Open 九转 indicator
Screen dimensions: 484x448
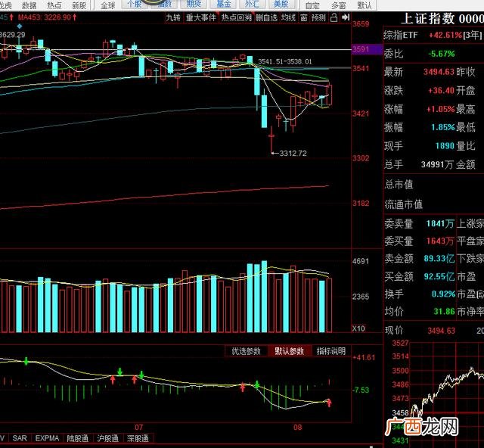173,18
